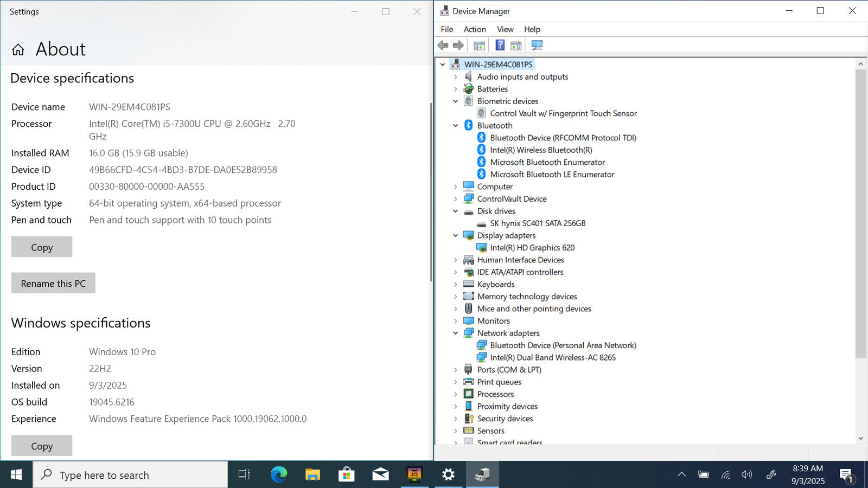Open Microsoft Edge from the taskbar

tap(279, 475)
